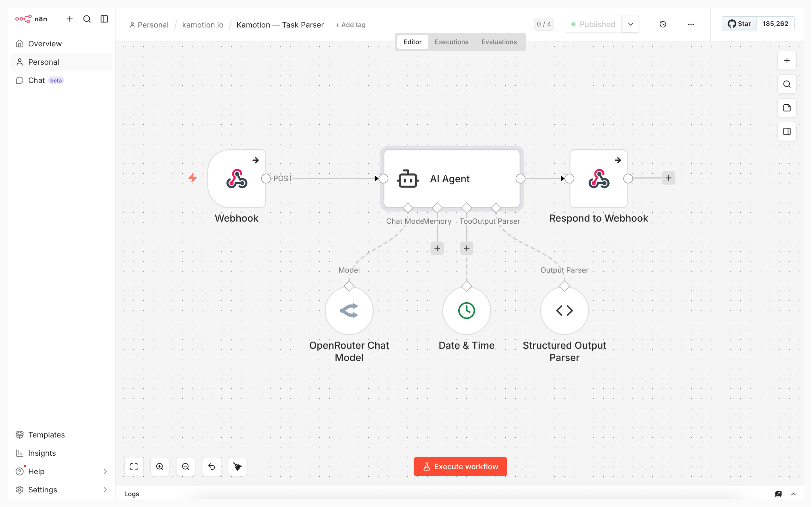Switch to the Evaluations tab
This screenshot has width=812, height=507.
[x=499, y=42]
